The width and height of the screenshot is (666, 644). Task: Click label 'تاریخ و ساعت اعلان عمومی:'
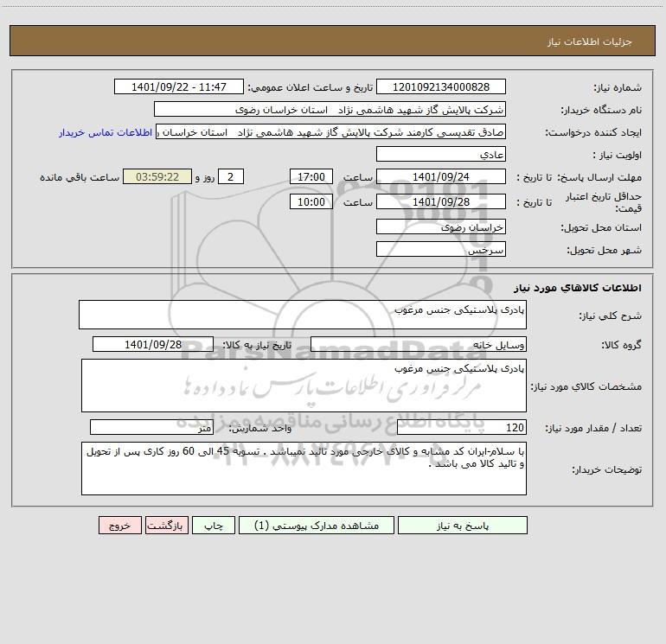click(311, 87)
